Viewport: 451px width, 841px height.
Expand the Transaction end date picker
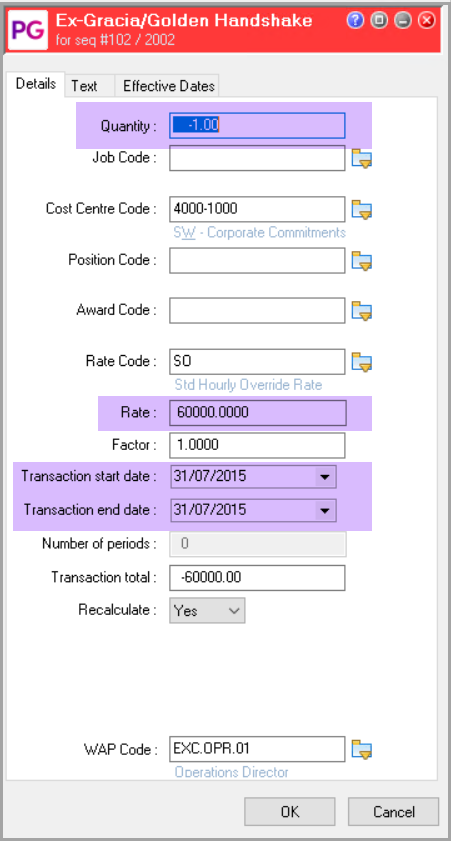point(324,511)
